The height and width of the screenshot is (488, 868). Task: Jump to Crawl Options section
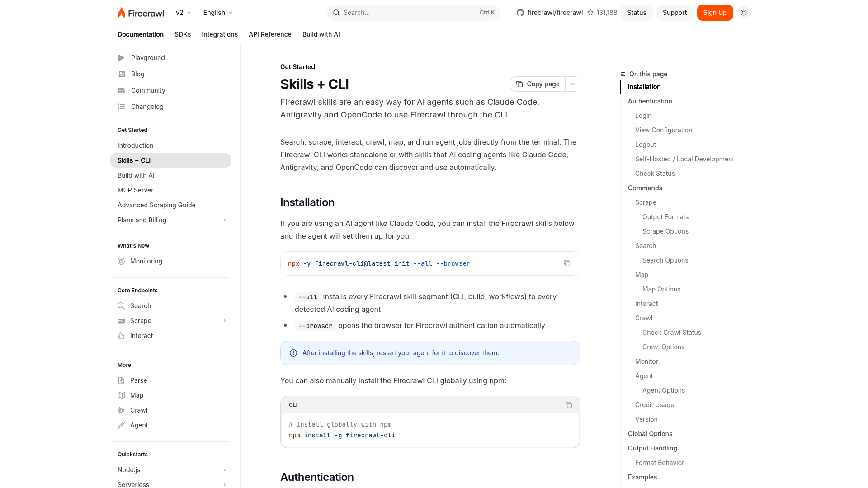point(663,347)
